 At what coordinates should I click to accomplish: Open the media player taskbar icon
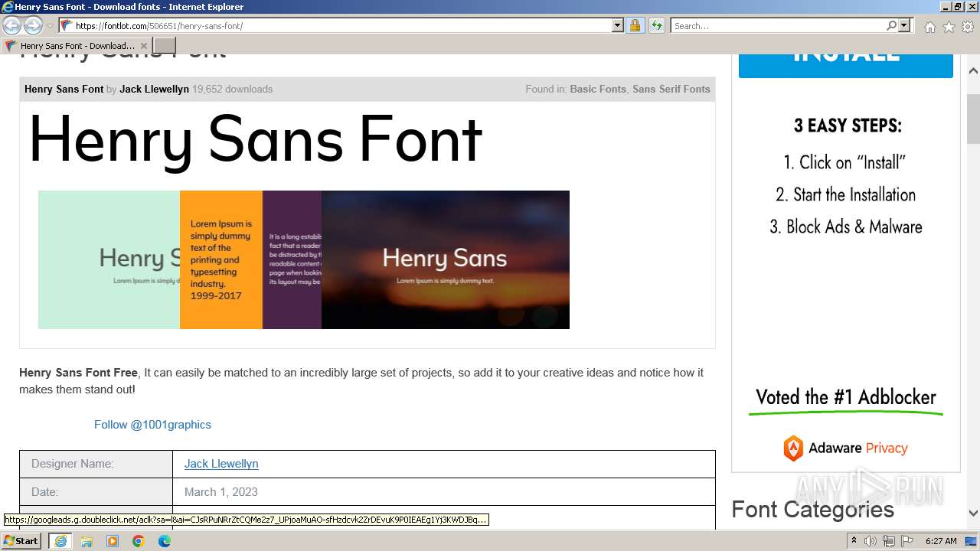113,541
